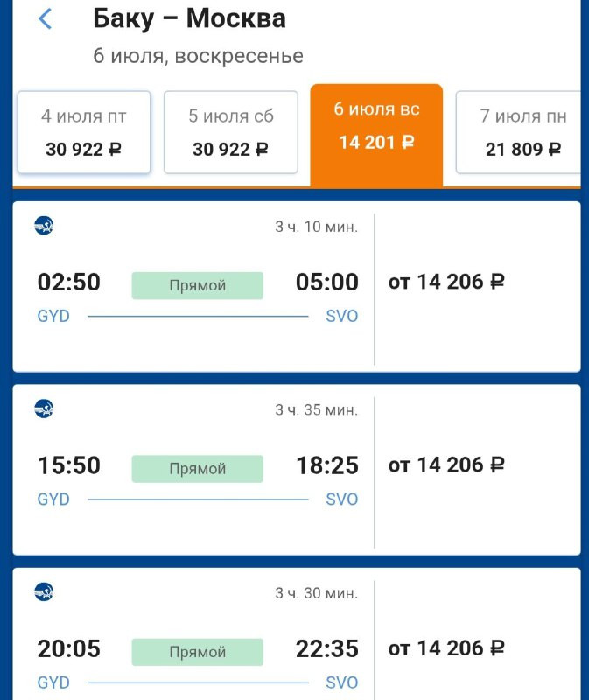Tap airline logo on the 15:50 flight
The height and width of the screenshot is (700, 589).
[44, 409]
